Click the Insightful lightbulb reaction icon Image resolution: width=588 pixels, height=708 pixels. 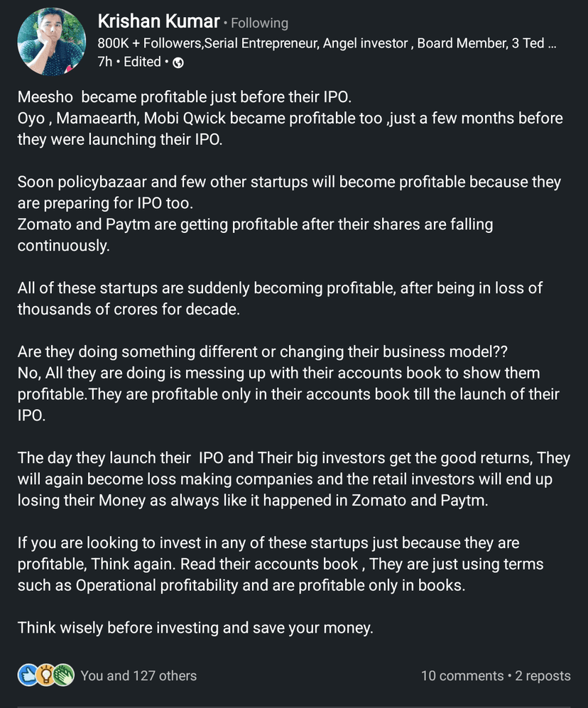[x=45, y=675]
